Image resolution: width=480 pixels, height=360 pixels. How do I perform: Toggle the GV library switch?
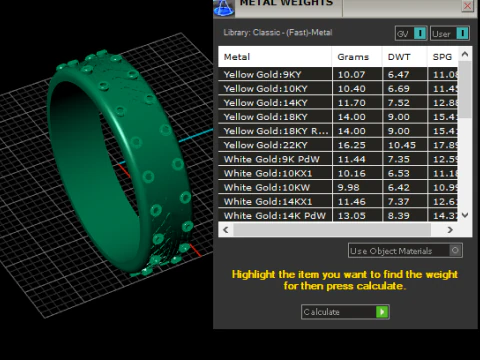coord(411,33)
